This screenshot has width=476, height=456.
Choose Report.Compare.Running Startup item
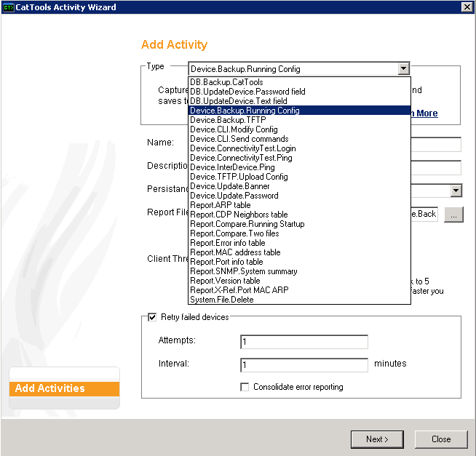coord(299,224)
